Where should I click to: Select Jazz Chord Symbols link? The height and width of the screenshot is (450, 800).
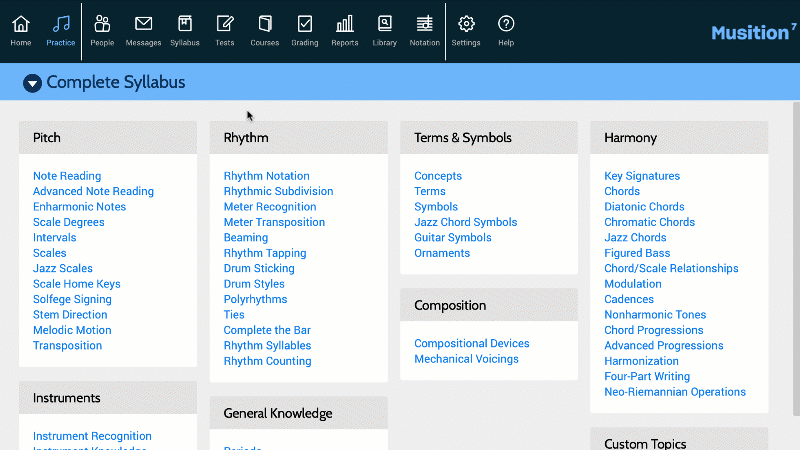(465, 222)
